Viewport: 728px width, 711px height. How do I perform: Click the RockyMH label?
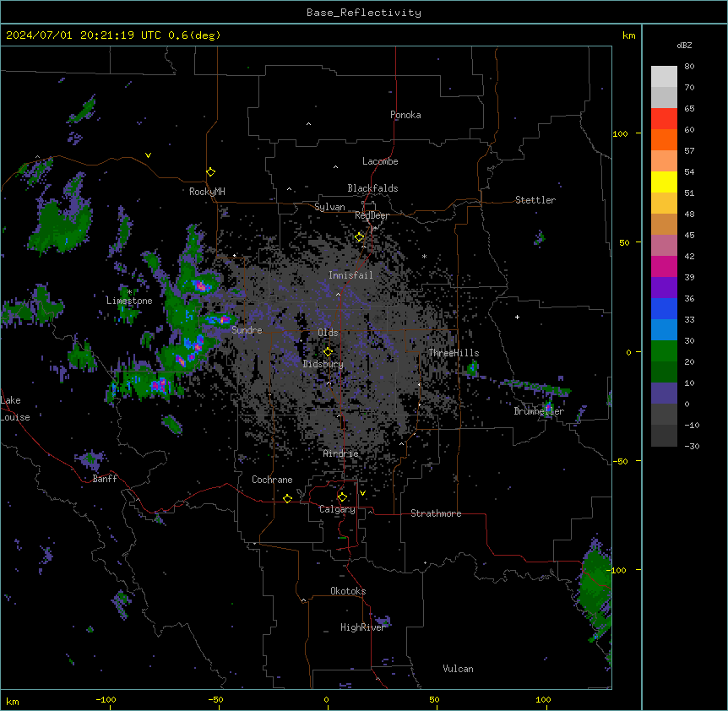tap(207, 192)
